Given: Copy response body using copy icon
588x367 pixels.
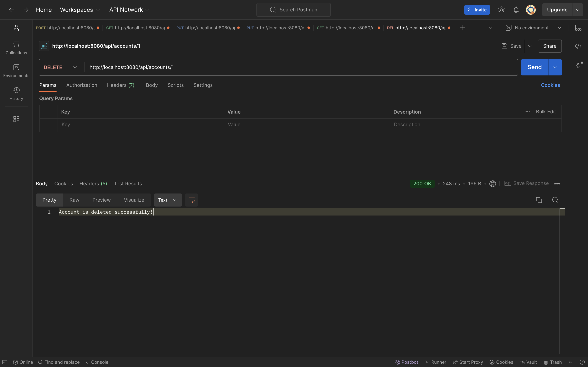Looking at the screenshot, I should [539, 200].
